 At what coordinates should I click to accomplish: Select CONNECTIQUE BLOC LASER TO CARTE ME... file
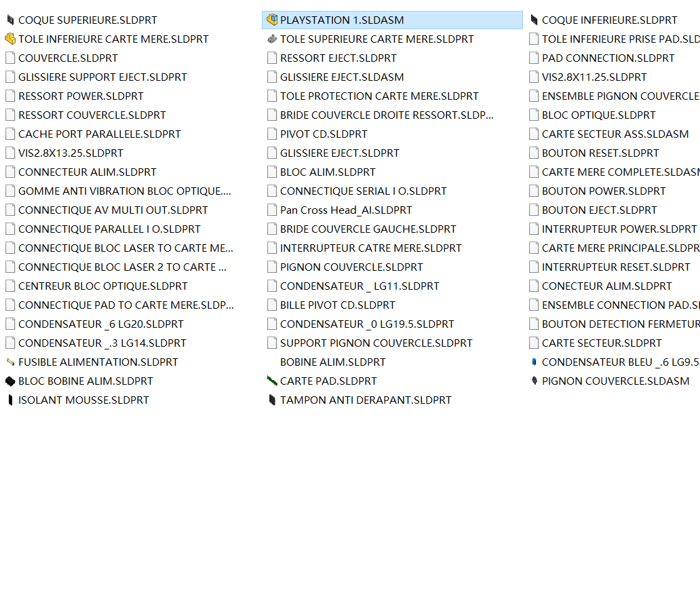[x=125, y=248]
